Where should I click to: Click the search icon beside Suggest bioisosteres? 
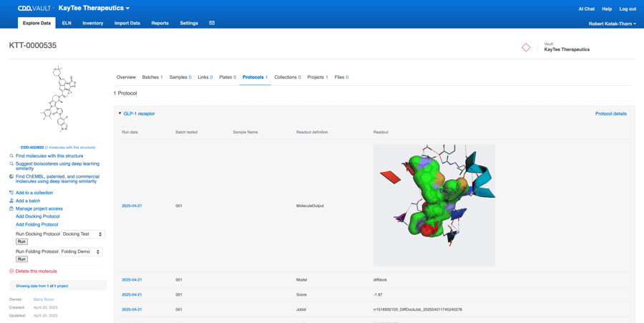11,163
